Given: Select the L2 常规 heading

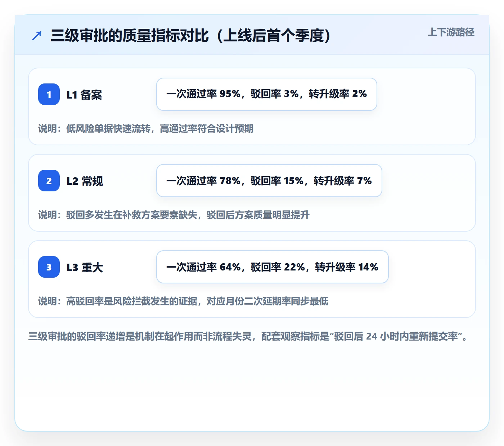Looking at the screenshot, I should point(85,181).
